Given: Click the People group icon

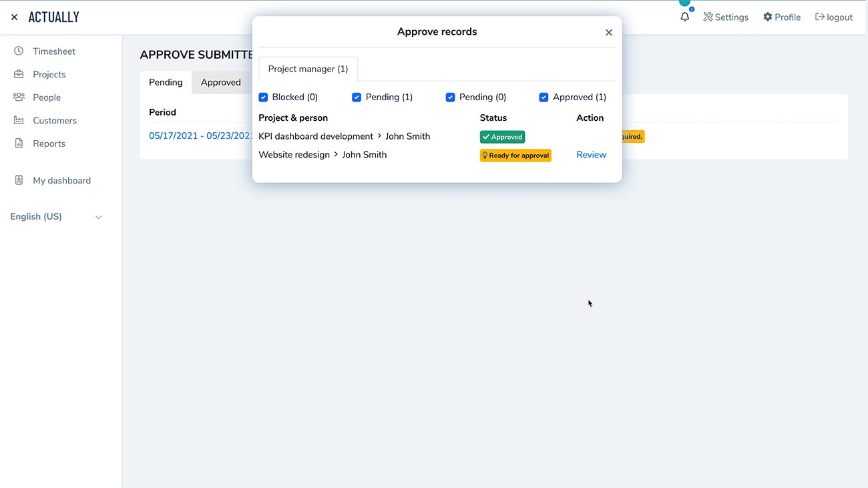Looking at the screenshot, I should pos(19,97).
